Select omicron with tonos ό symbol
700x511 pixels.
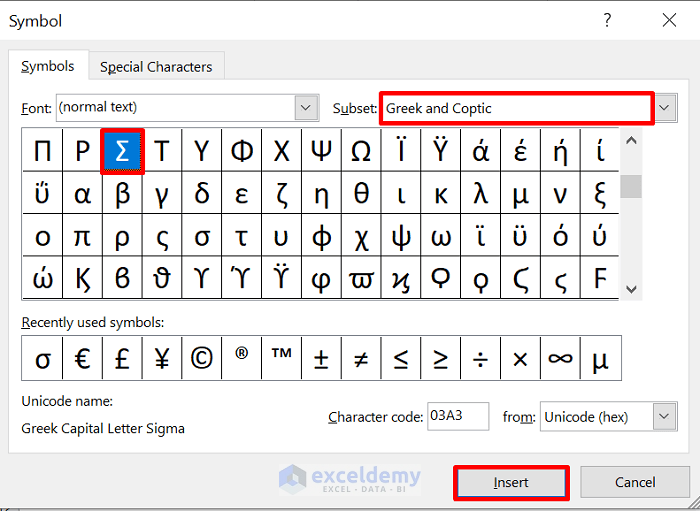click(x=560, y=236)
